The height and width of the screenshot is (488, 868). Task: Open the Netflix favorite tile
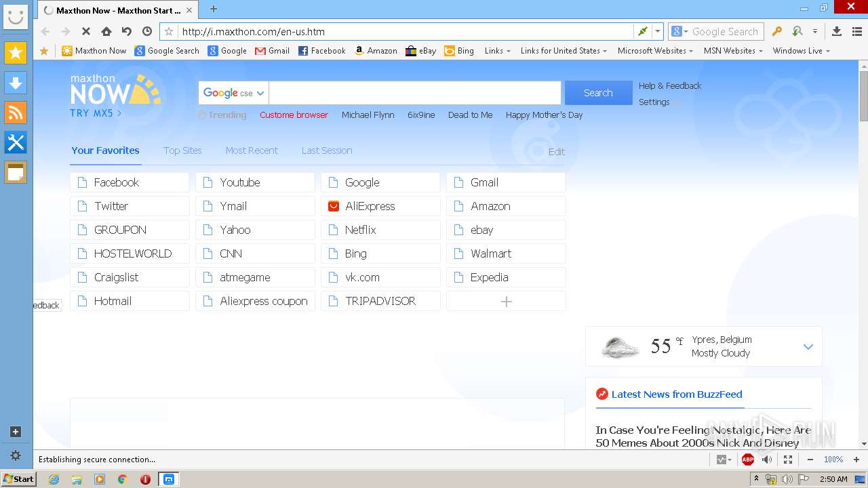[380, 230]
